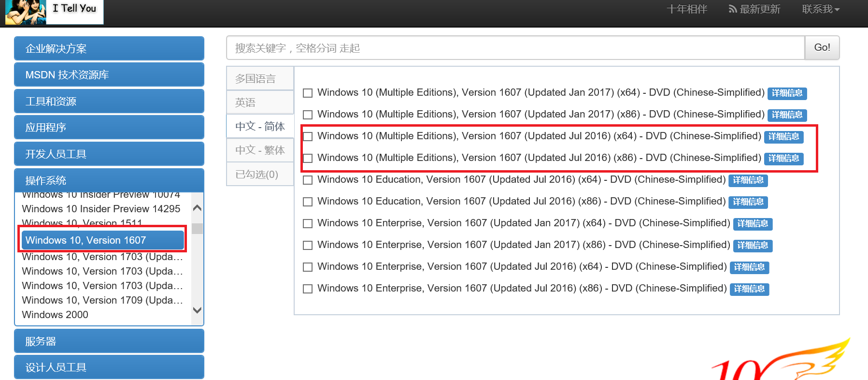
Task: Collapse the 操作系统 panel
Action: [x=109, y=180]
